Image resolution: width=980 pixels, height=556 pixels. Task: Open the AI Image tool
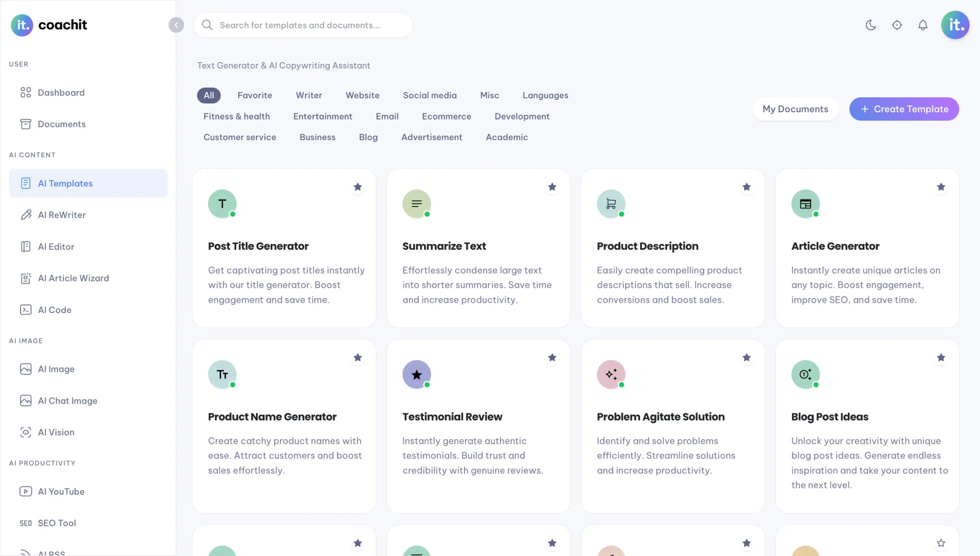(57, 369)
